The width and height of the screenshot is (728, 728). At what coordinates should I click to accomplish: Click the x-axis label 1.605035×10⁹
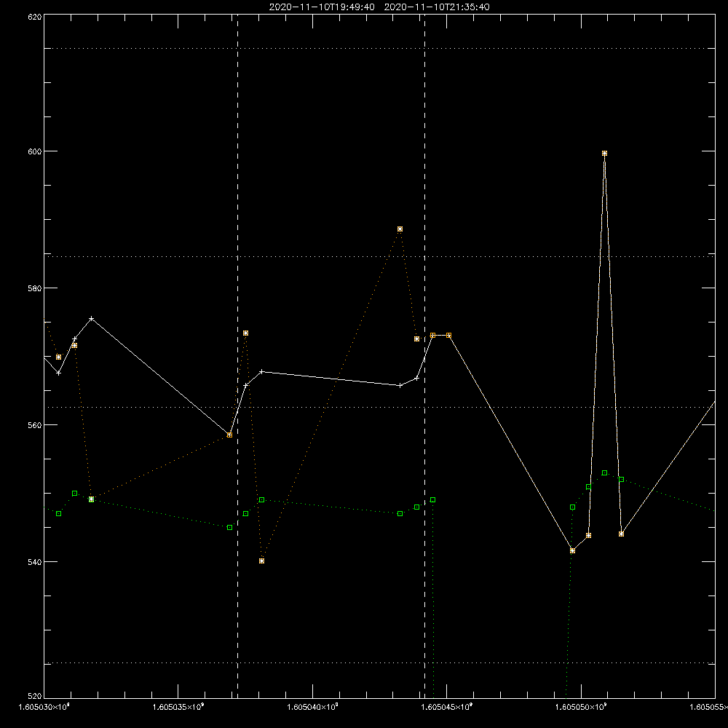(178, 707)
